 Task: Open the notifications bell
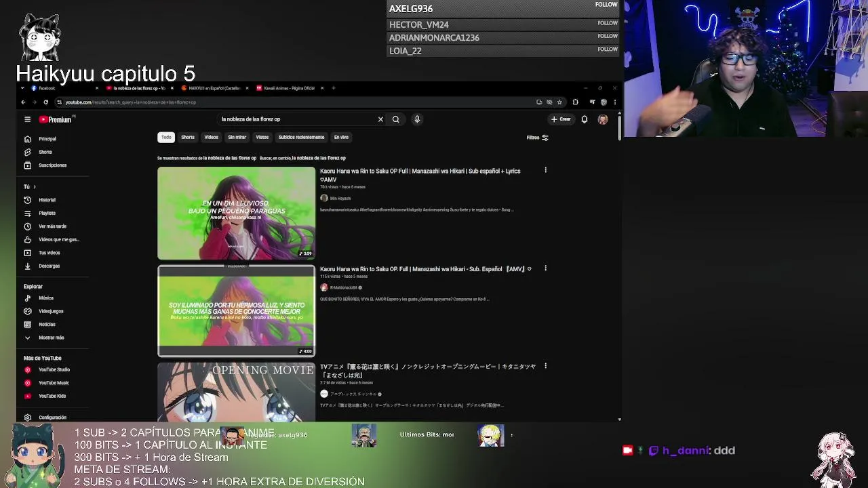(x=585, y=119)
